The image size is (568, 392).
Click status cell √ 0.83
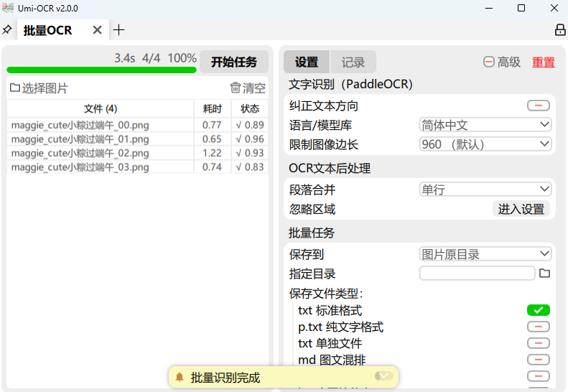[250, 167]
